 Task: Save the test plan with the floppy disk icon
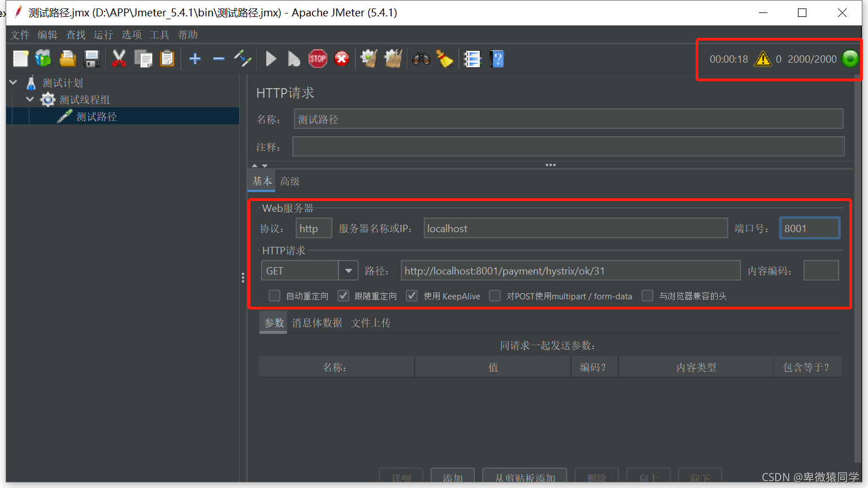point(92,59)
